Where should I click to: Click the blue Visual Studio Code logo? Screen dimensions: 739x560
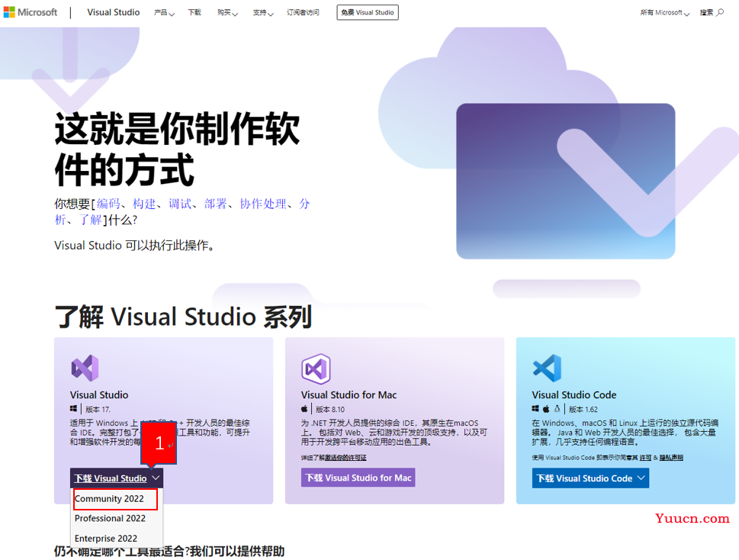(547, 368)
